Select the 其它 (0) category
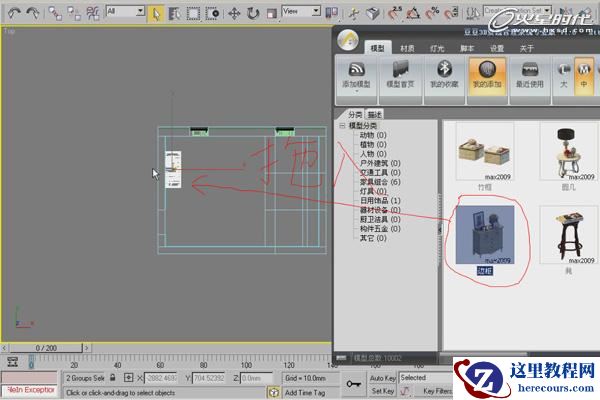Image resolution: width=600 pixels, height=400 pixels. coord(373,238)
